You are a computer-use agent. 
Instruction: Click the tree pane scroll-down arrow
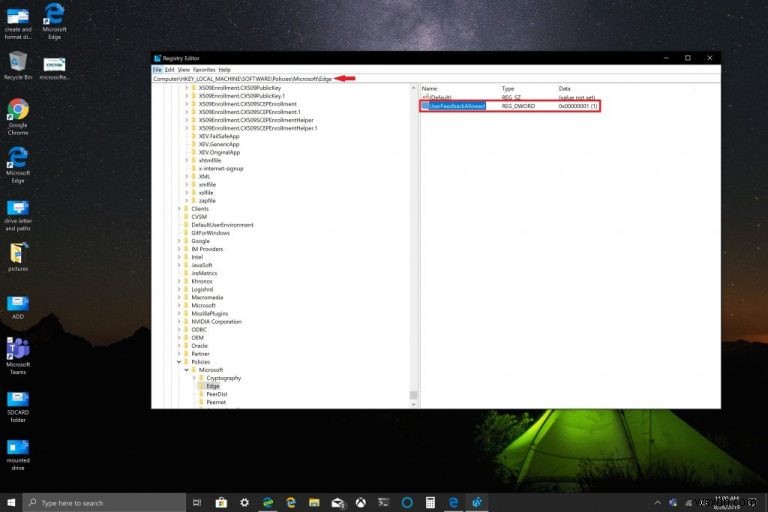(414, 404)
